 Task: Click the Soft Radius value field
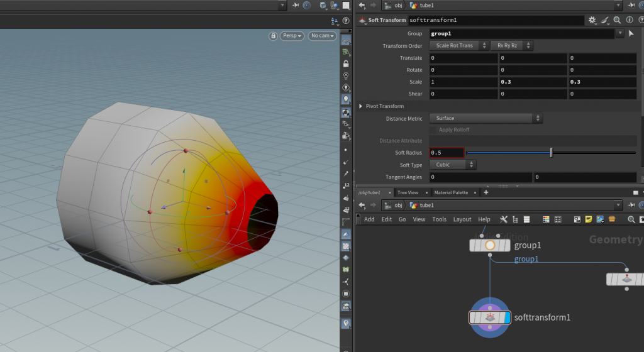tap(447, 153)
